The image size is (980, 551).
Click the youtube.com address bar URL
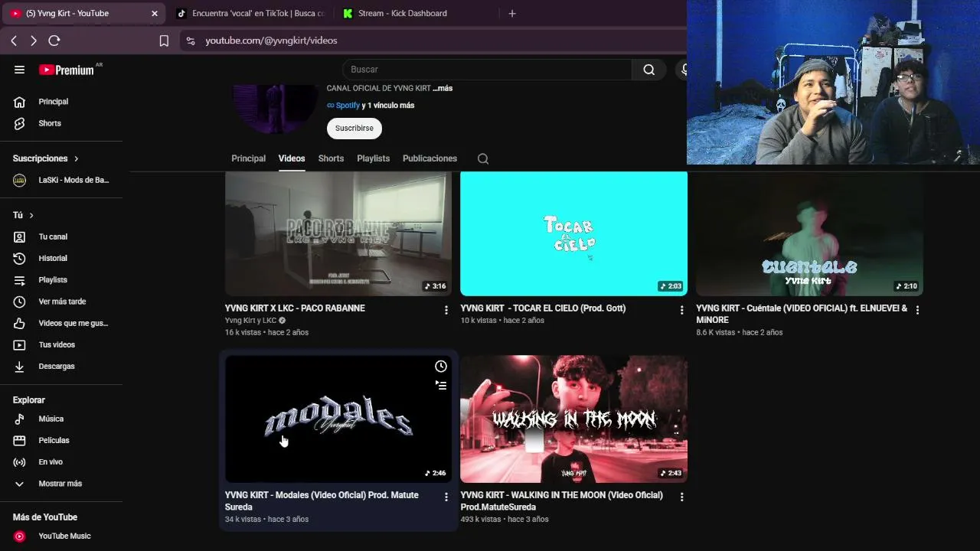[271, 41]
